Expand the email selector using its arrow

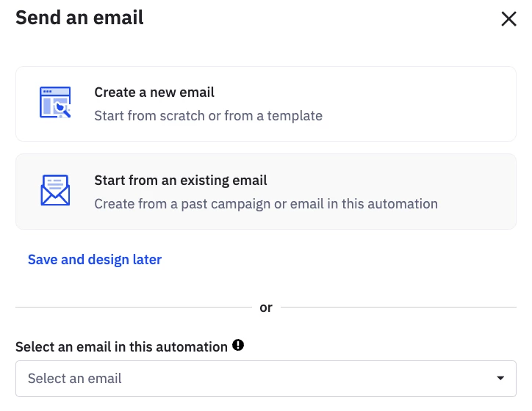(500, 379)
